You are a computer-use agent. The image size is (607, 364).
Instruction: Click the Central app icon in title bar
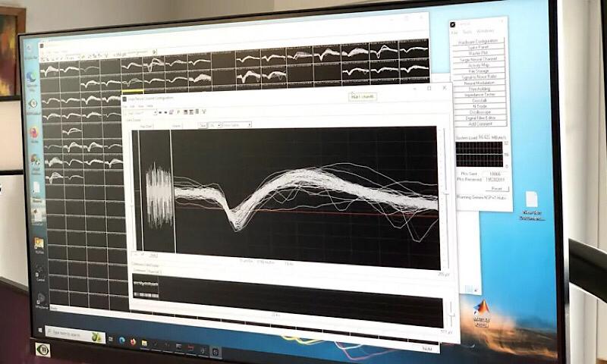454,25
